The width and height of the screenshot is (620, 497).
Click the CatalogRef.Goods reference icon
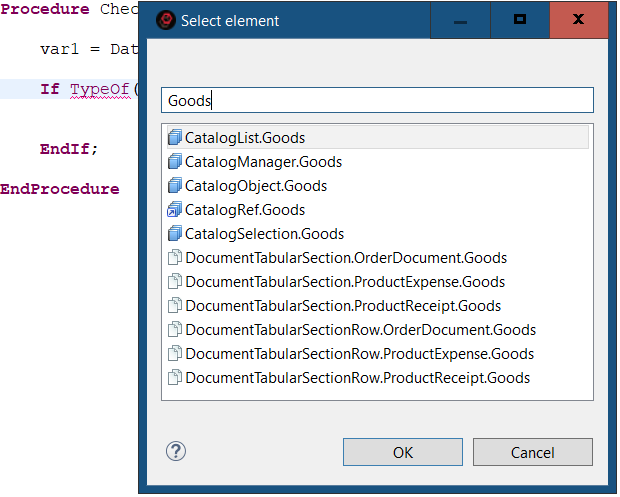175,210
